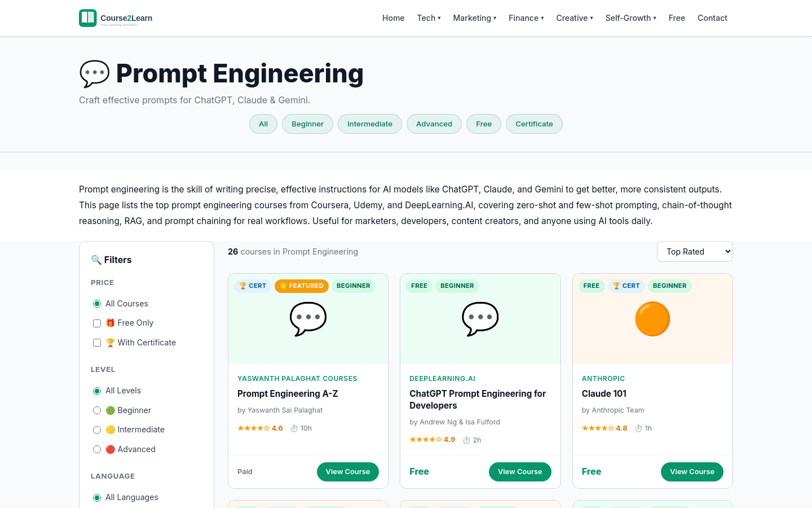The width and height of the screenshot is (812, 508).
Task: Go to the Home page link
Action: (x=394, y=18)
